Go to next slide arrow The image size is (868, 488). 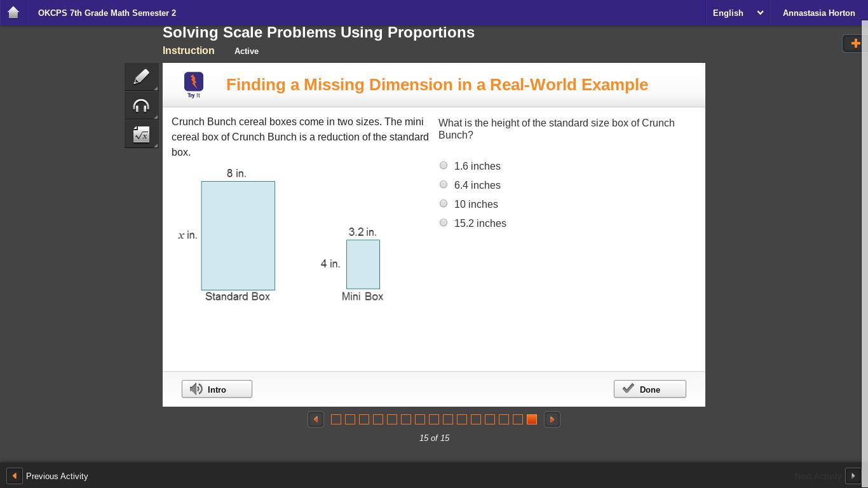[552, 419]
